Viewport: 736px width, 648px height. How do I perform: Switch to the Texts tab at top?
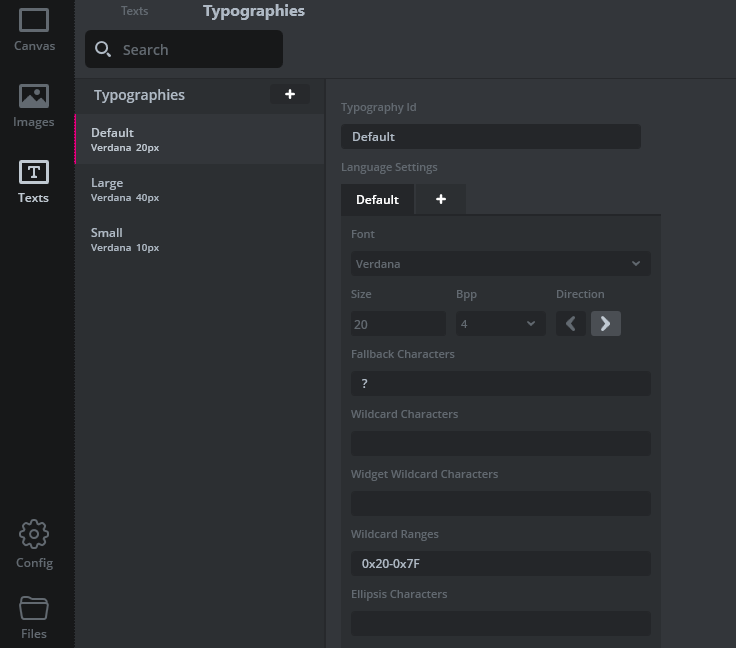(x=134, y=11)
